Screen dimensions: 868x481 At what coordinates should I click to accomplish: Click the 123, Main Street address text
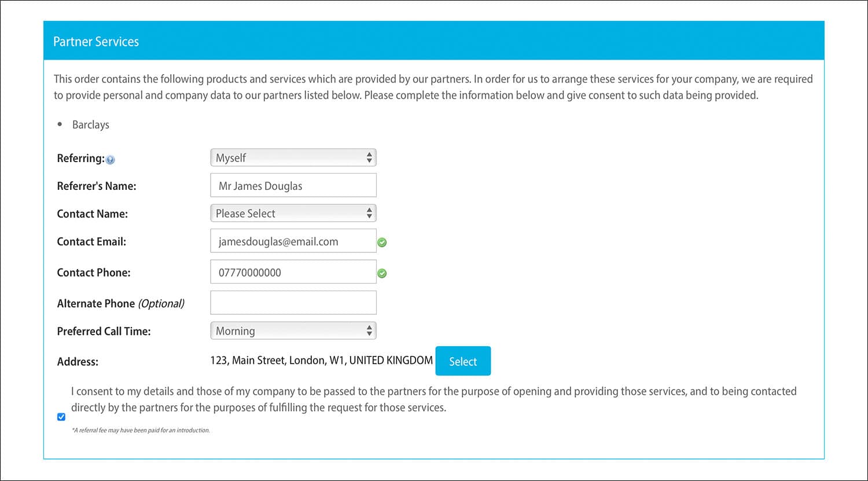tap(321, 361)
